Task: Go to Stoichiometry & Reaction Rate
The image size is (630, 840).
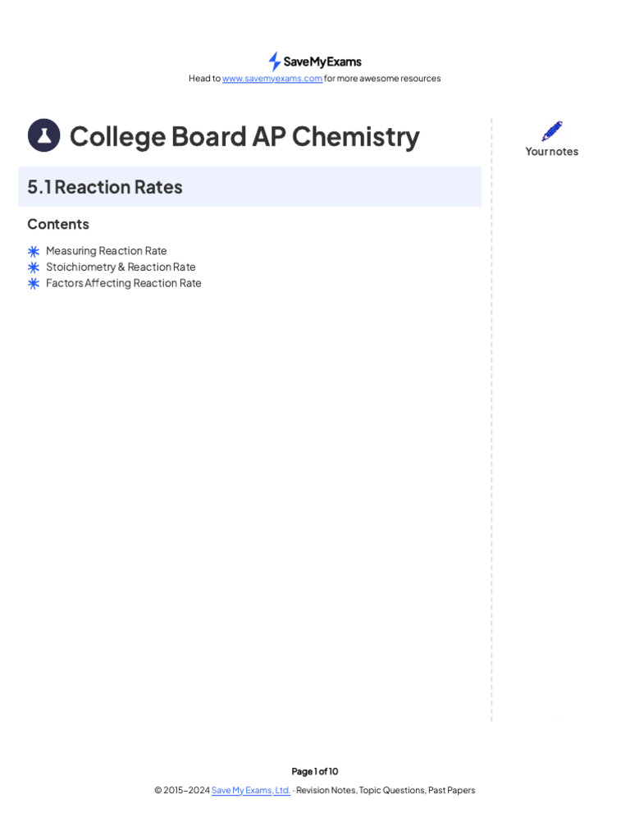Action: [121, 267]
